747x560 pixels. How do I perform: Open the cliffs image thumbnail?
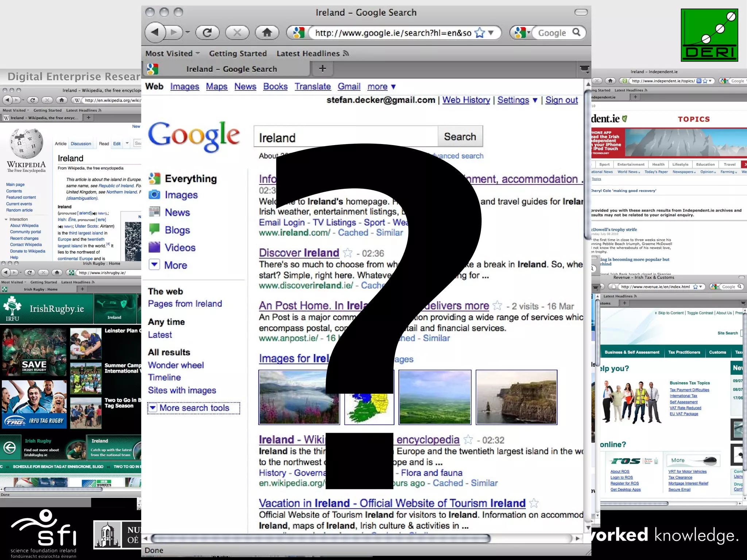click(x=516, y=397)
